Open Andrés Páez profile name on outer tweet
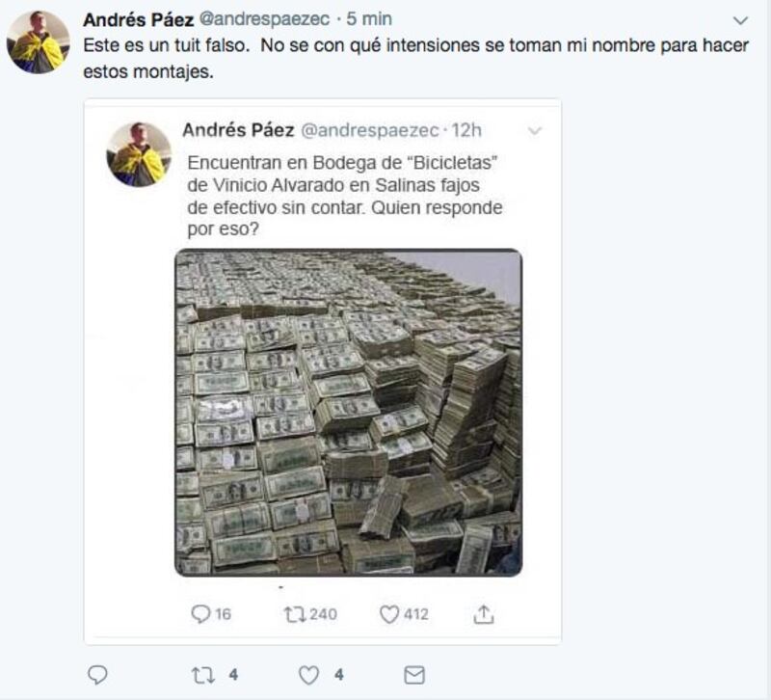 (138, 19)
